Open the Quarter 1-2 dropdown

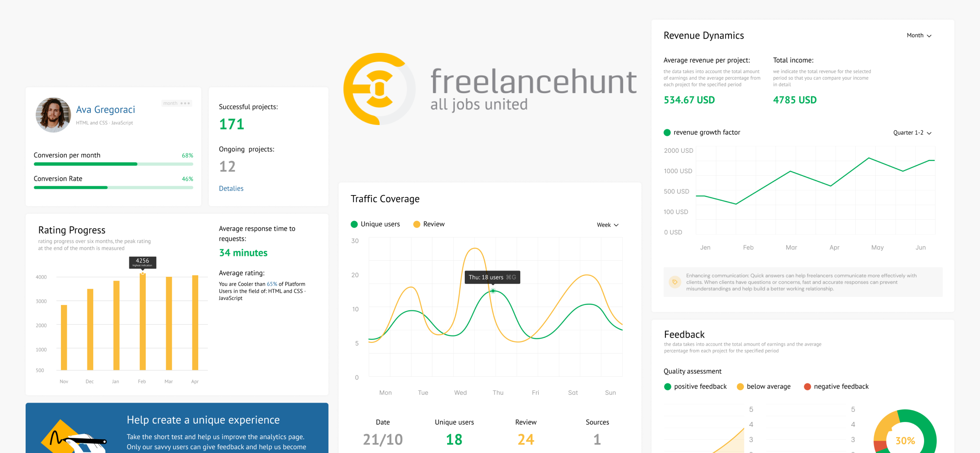(912, 133)
